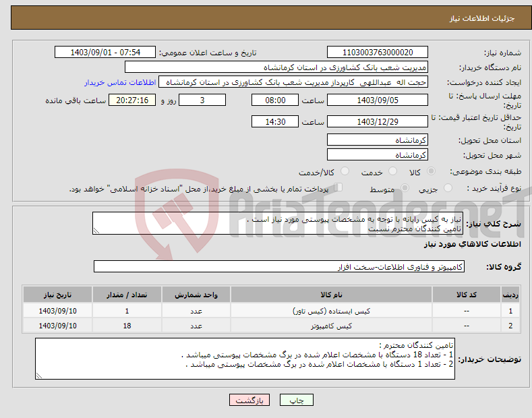Click the need date in the کیس کامپیوتر row
Viewport: 532px width, 418px height.
(x=58, y=326)
